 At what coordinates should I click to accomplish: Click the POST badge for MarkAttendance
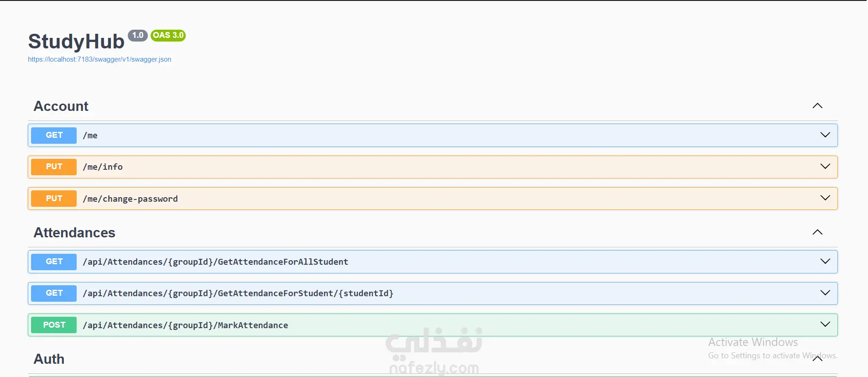(x=54, y=325)
